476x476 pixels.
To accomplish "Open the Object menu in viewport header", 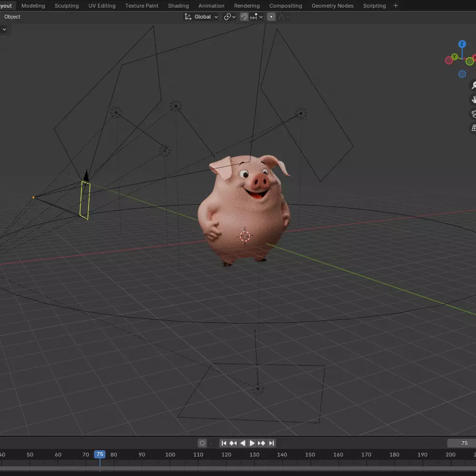I will tap(12, 17).
